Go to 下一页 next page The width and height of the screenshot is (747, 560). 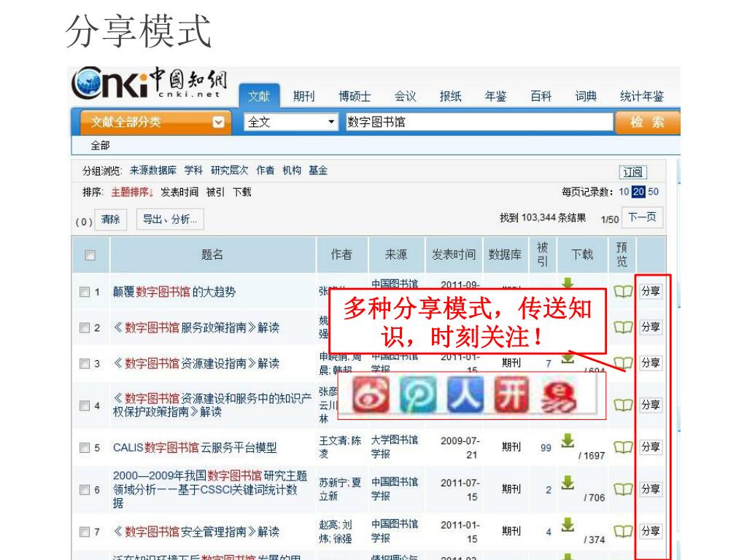click(642, 217)
